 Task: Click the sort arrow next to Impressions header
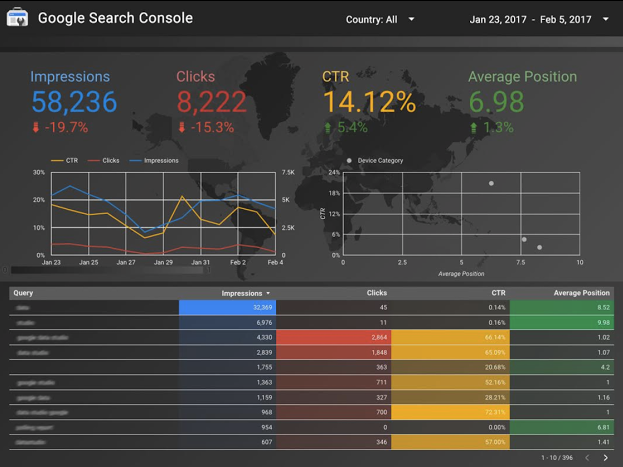tap(268, 293)
